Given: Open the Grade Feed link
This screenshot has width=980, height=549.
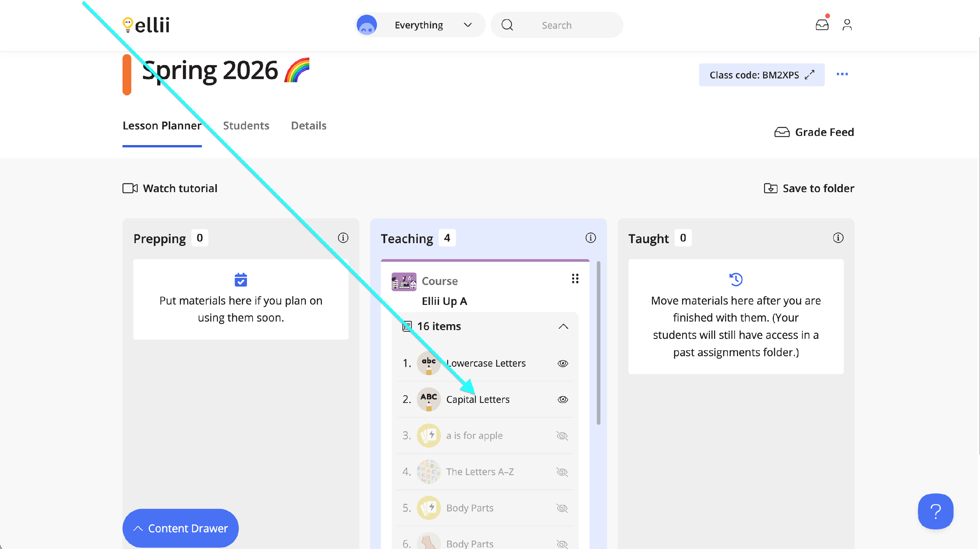Looking at the screenshot, I should (x=814, y=132).
